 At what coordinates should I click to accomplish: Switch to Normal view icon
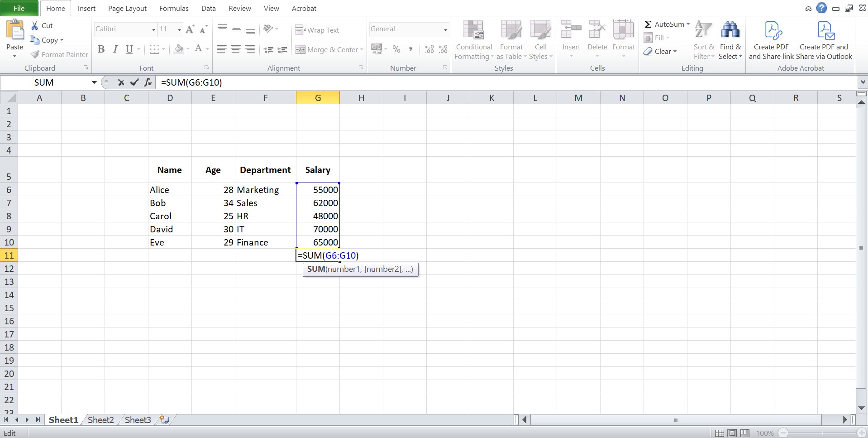tap(720, 433)
